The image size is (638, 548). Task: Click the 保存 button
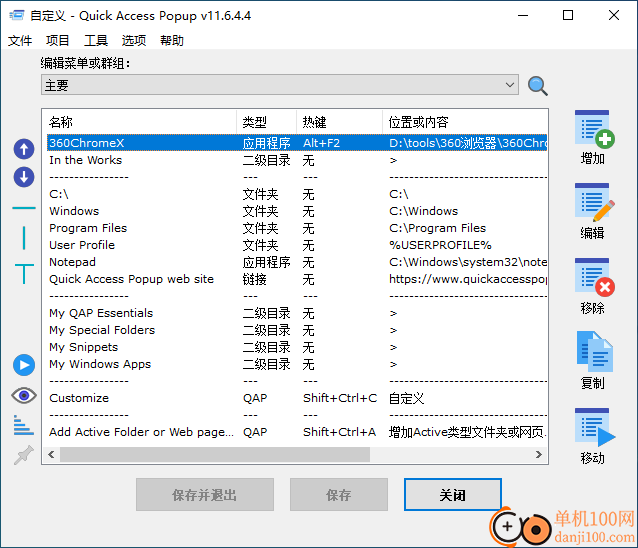[x=339, y=495]
